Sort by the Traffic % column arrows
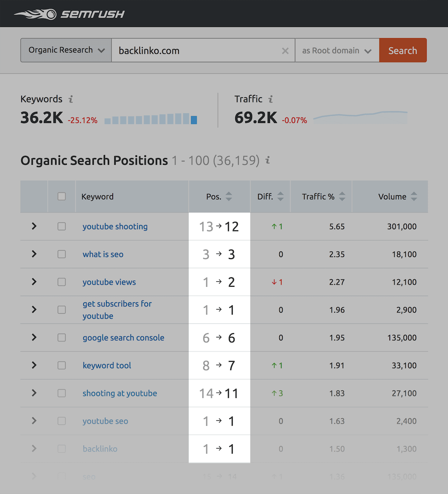 point(342,196)
